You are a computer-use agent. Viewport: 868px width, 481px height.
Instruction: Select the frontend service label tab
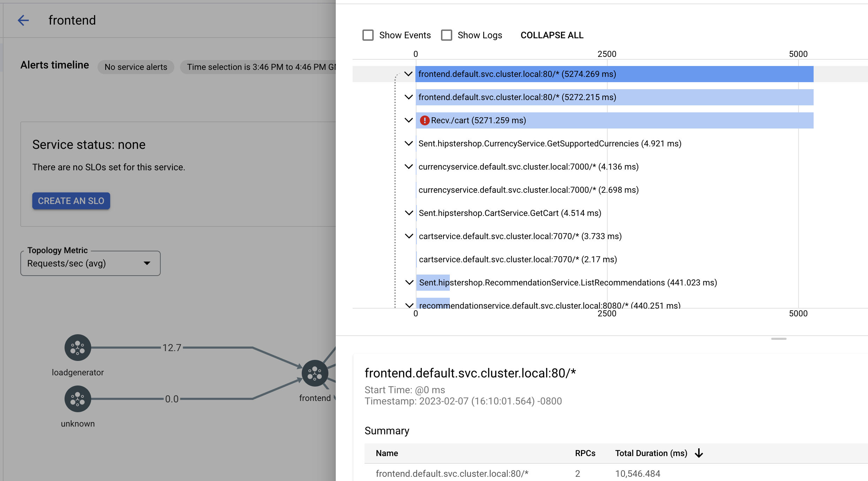point(72,20)
